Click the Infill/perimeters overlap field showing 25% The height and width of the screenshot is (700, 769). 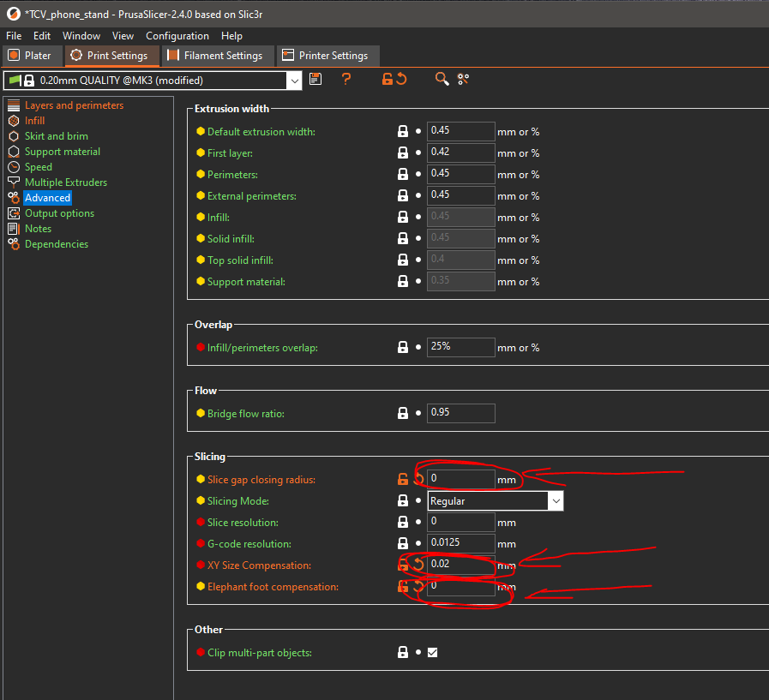460,348
